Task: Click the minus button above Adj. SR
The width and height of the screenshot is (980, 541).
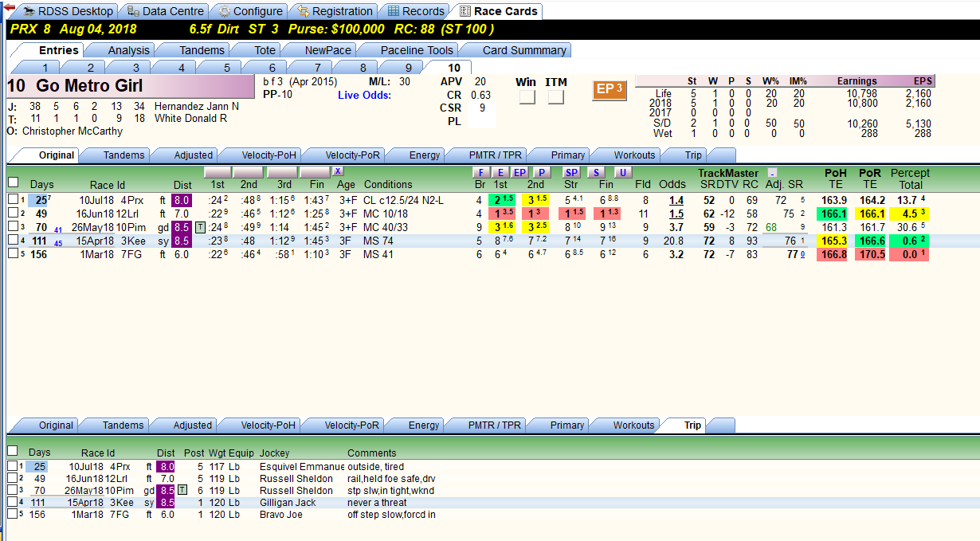Action: pyautogui.click(x=772, y=172)
